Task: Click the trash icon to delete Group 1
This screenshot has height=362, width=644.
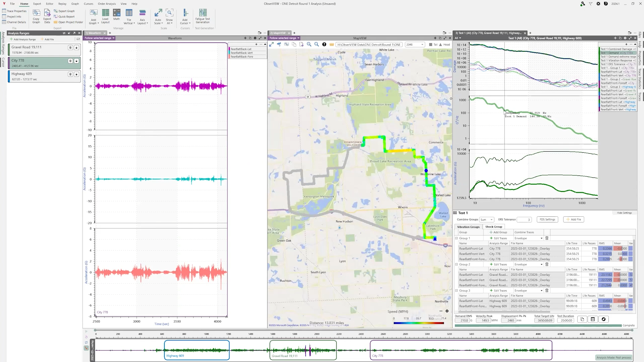Action: coord(547,238)
